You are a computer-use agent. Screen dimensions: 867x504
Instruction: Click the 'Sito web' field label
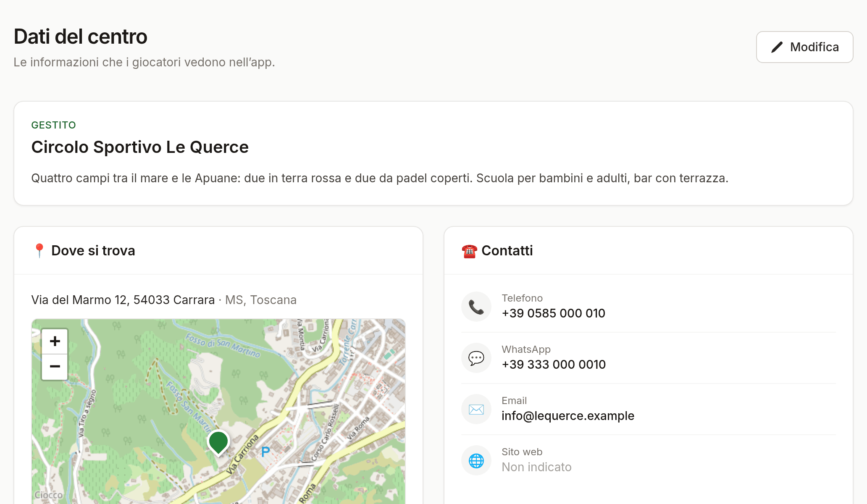[522, 452]
